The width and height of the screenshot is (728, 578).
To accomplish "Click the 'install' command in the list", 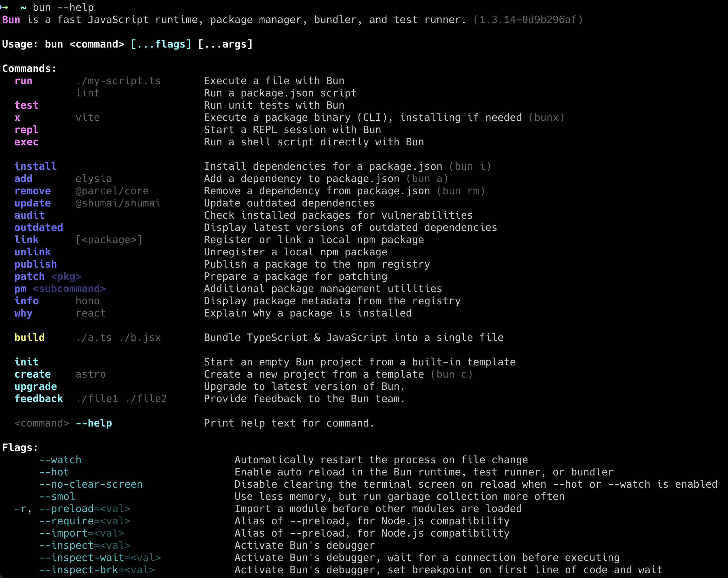I will click(36, 166).
